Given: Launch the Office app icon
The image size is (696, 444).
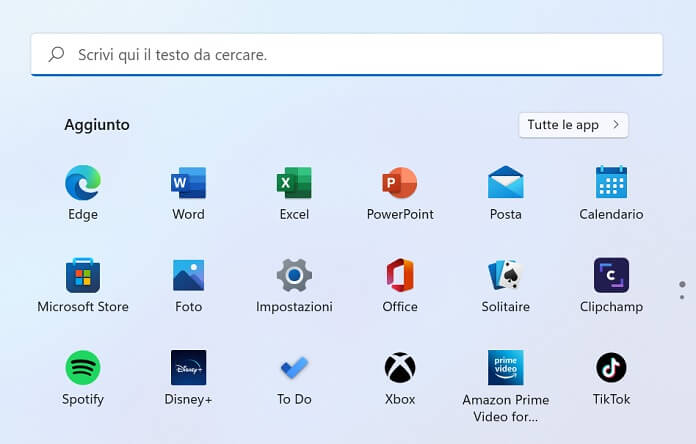Looking at the screenshot, I should 400,275.
